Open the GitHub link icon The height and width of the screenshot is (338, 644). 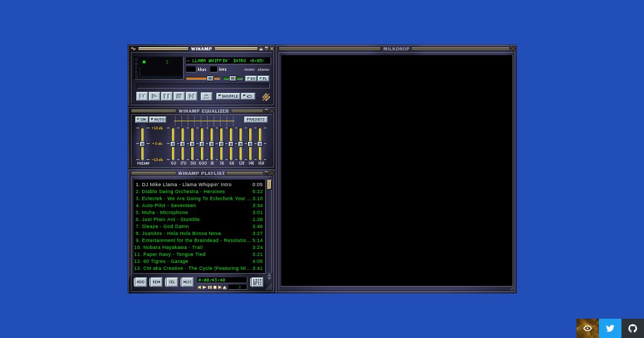click(x=633, y=328)
